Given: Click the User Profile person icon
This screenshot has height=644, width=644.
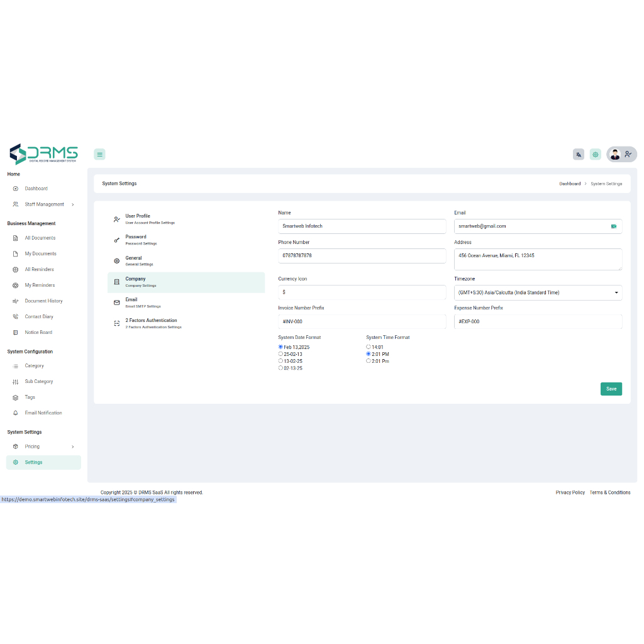Looking at the screenshot, I should click(116, 219).
